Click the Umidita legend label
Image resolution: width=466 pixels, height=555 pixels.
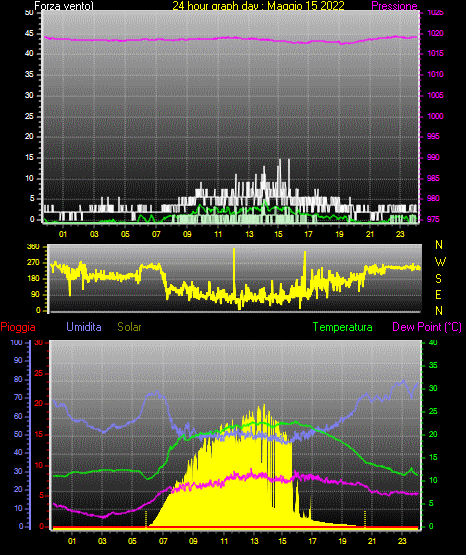84,327
